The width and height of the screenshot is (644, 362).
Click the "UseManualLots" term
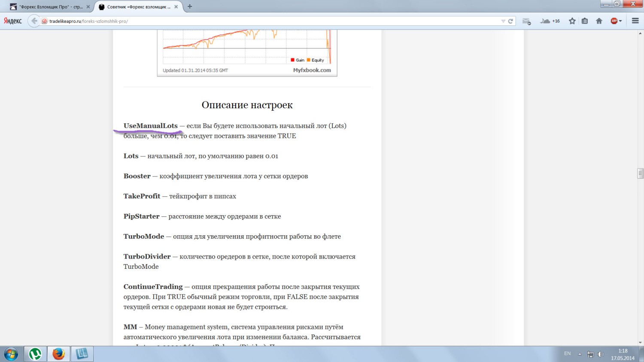click(150, 126)
